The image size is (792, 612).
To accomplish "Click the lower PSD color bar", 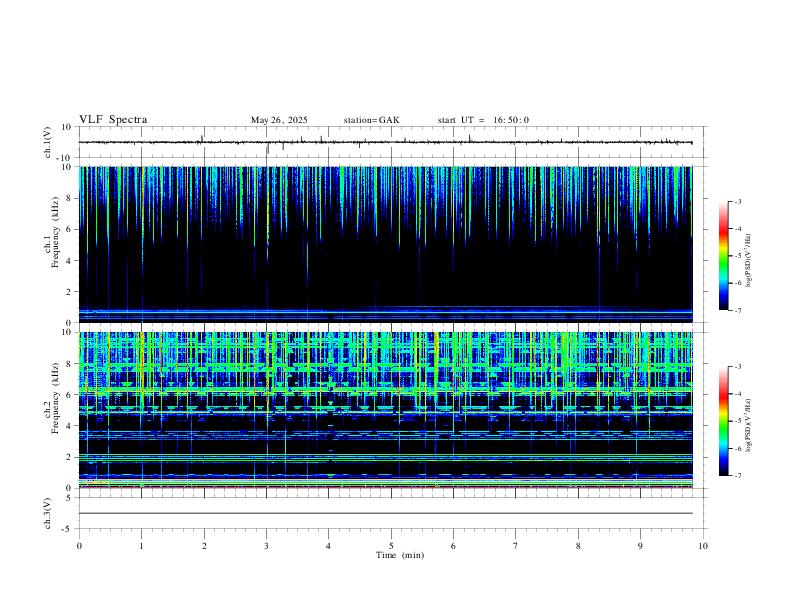I will [x=723, y=421].
